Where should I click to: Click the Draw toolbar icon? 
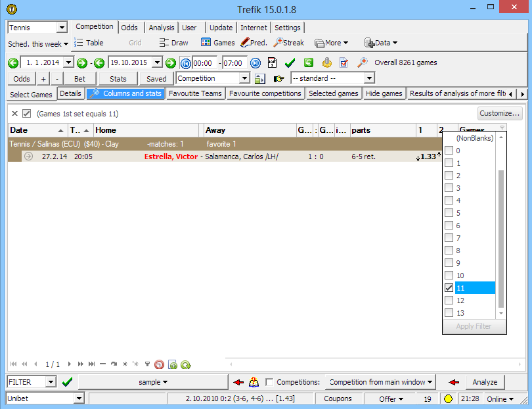coord(173,43)
